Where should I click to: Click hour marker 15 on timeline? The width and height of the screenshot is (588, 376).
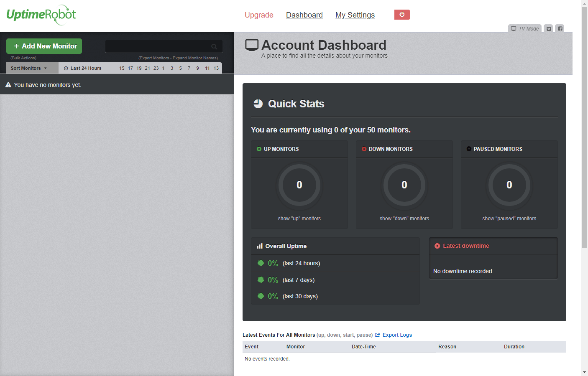click(122, 69)
